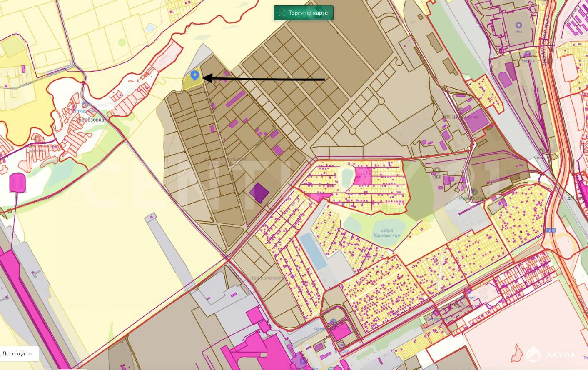This screenshot has height=370, width=588.
Task: Click the Продукты shop icon near Берёзовка
Action: (x=85, y=105)
